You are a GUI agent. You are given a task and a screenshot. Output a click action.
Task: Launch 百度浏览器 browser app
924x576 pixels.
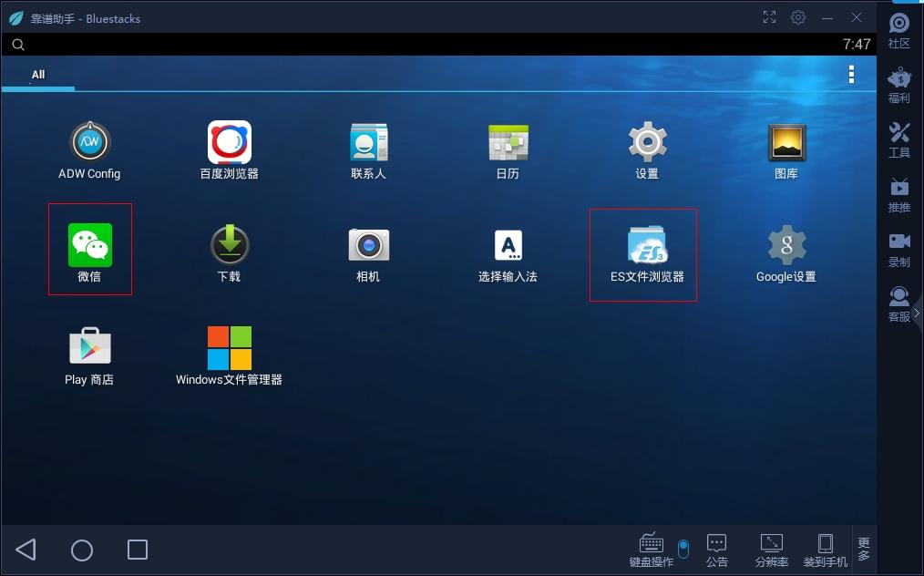click(230, 150)
